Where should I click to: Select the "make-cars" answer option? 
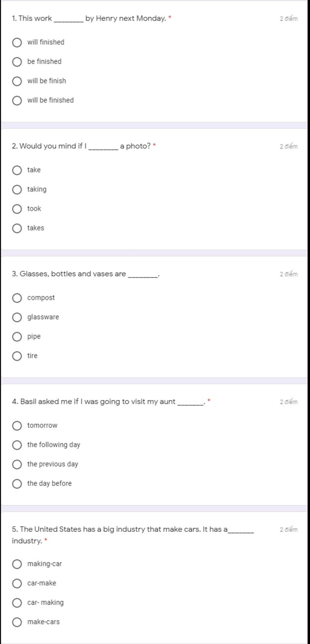coord(17,622)
